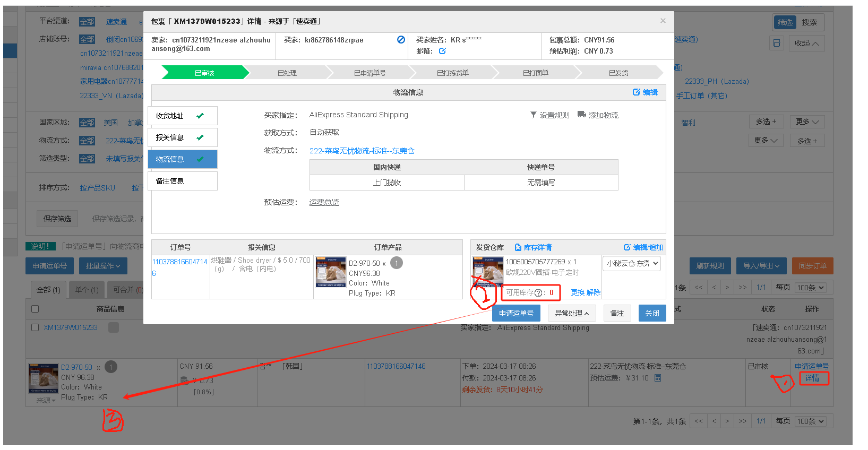Click the calculator icon beside ¥31.10
The height and width of the screenshot is (450, 868).
click(658, 378)
